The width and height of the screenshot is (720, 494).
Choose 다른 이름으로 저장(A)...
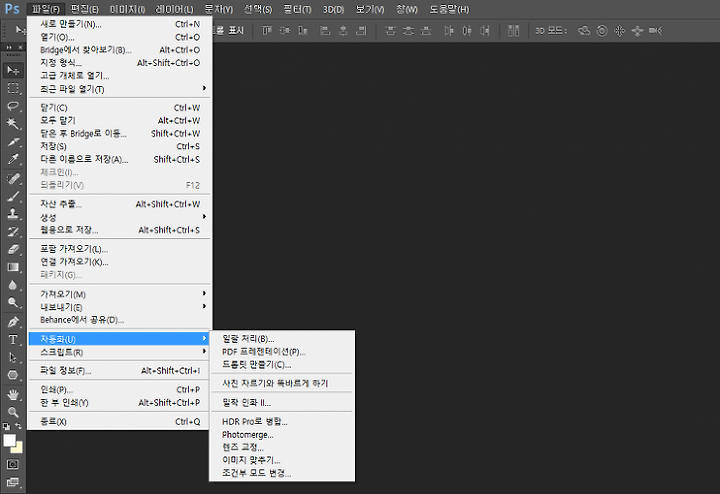119,159
